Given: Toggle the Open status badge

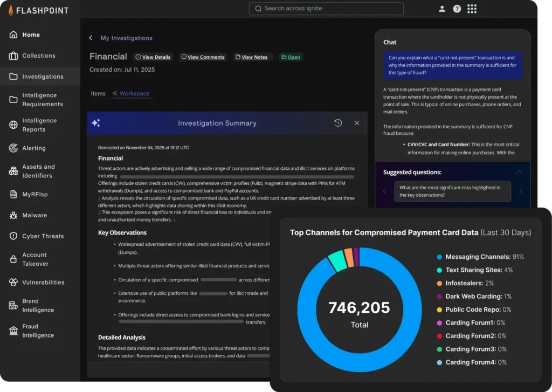Looking at the screenshot, I should tap(291, 57).
